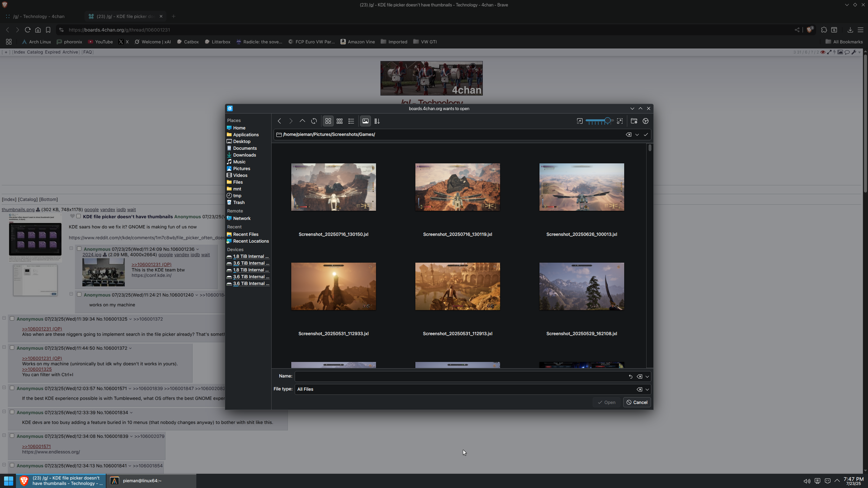Click the zoom in icon
Screen dimensions: 868x488
point(620,121)
